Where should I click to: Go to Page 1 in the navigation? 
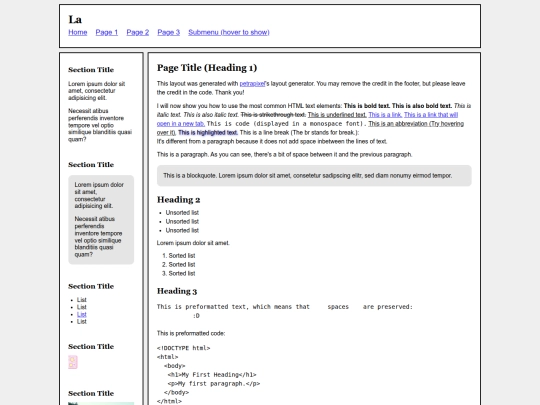coord(107,32)
